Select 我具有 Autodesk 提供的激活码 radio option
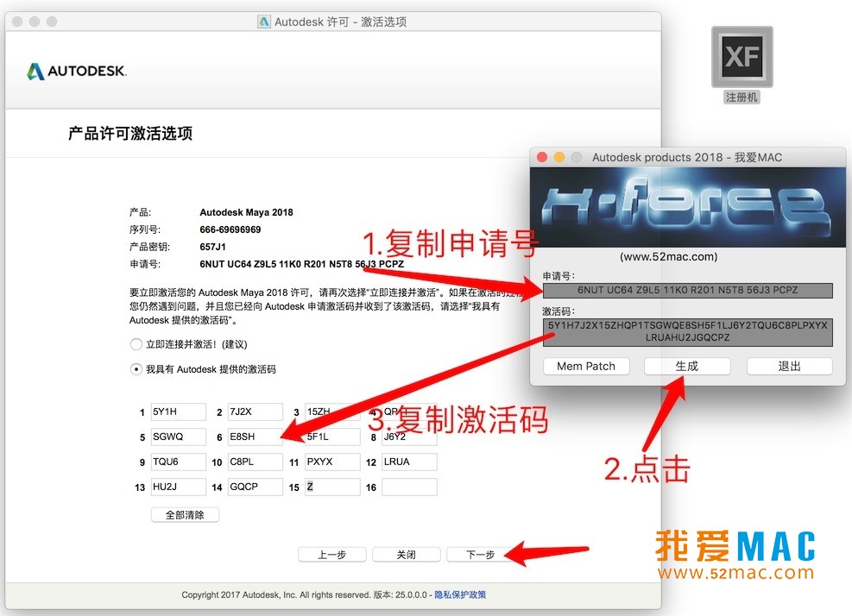Screen dimensions: 852x616 pyautogui.click(x=136, y=369)
